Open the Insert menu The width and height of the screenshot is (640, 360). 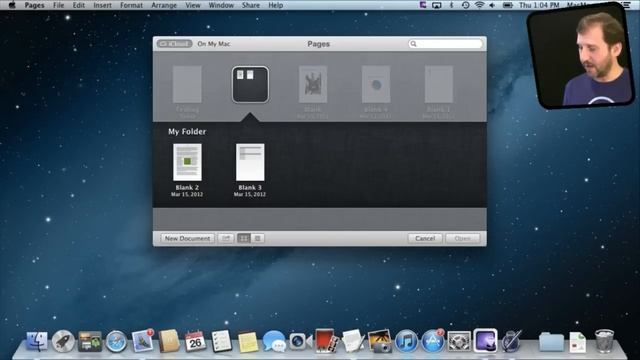[102, 5]
